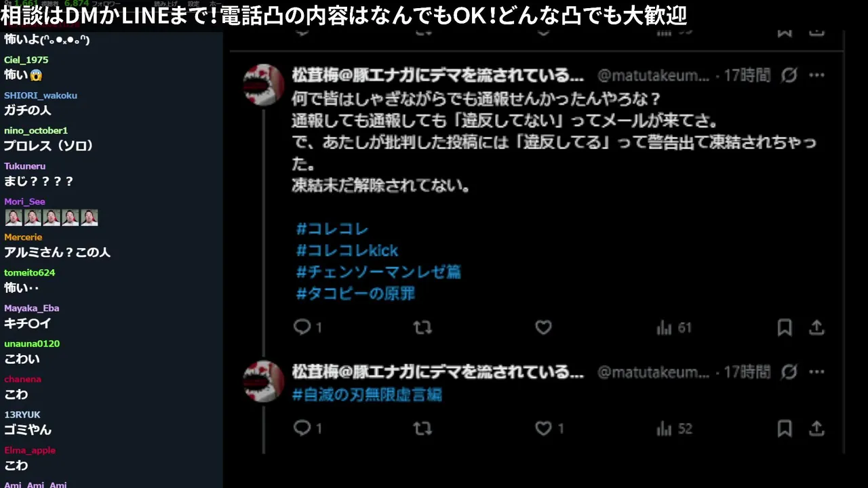Open Grok icon on first tweet
The width and height of the screenshot is (868, 488).
(x=789, y=75)
